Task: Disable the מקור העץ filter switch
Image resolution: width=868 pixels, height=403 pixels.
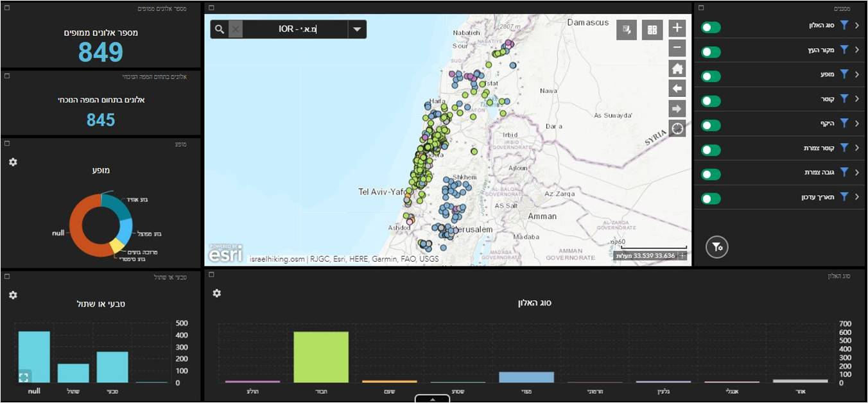Action: tap(711, 52)
